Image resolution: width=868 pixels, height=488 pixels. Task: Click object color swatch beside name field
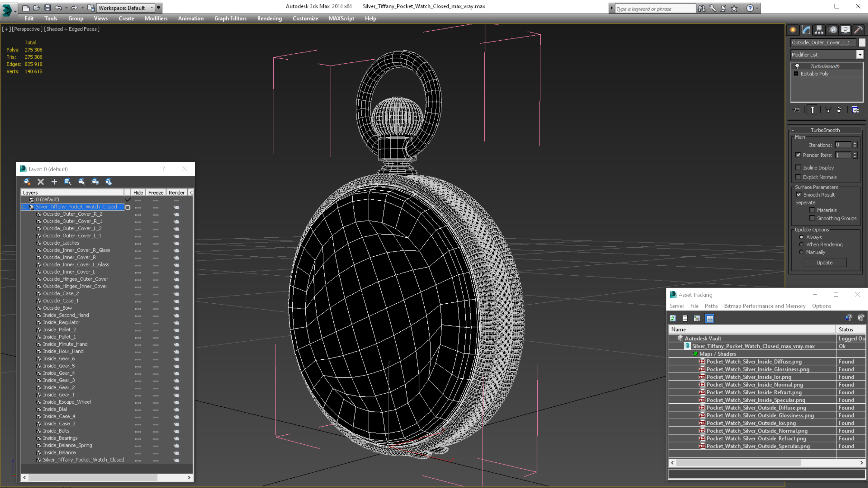[862, 42]
